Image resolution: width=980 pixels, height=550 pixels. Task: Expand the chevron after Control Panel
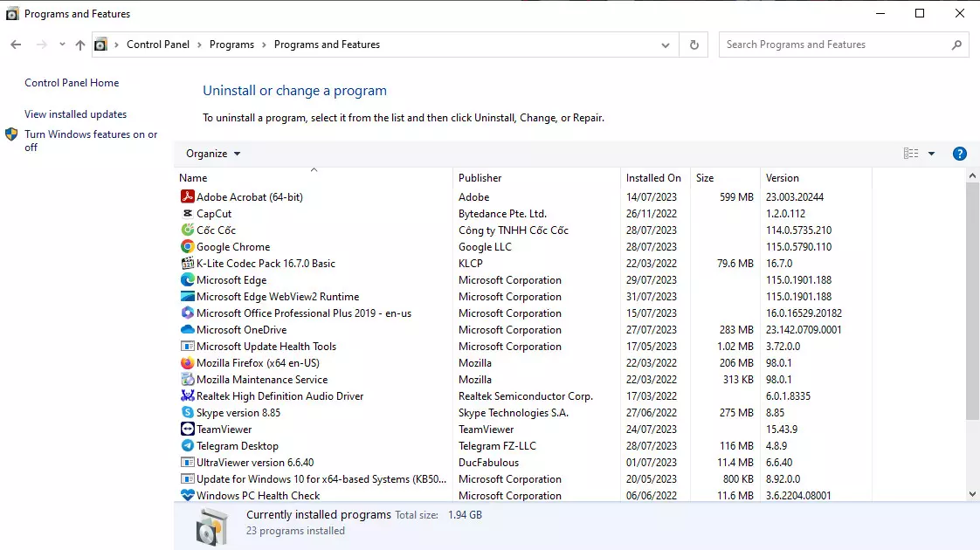tap(199, 45)
